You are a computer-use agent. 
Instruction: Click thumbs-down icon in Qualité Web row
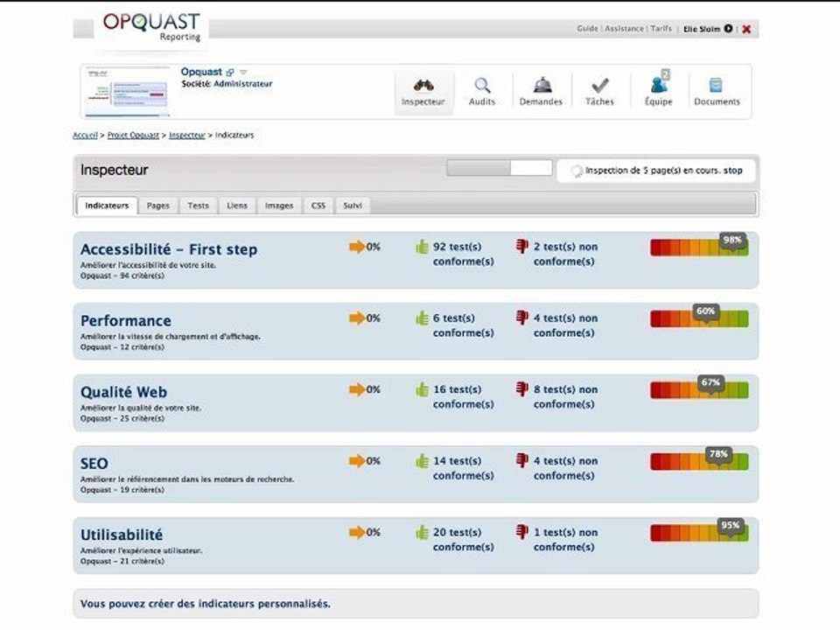pyautogui.click(x=521, y=388)
